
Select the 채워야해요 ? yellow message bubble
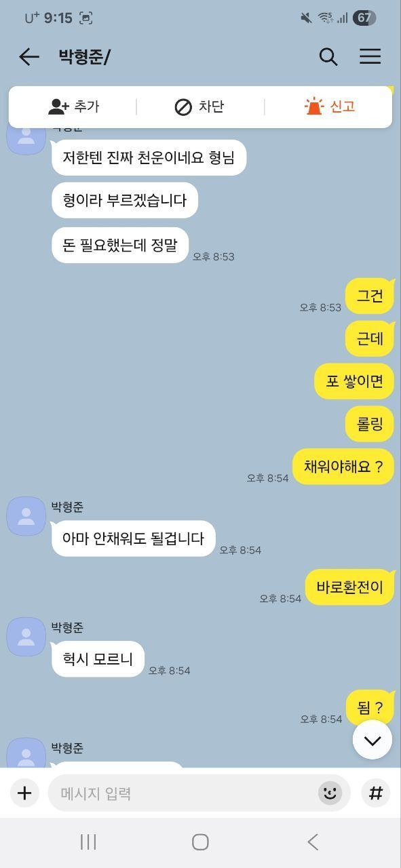tap(343, 467)
